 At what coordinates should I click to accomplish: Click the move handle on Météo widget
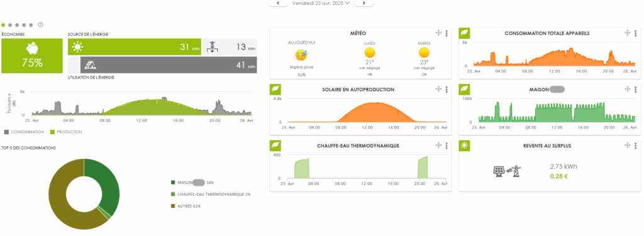pyautogui.click(x=438, y=33)
